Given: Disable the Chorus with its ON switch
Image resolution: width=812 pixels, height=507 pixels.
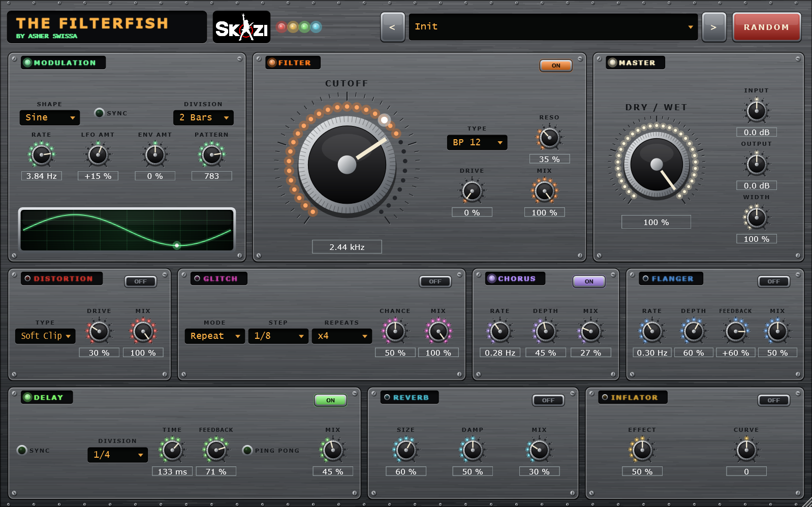Looking at the screenshot, I should coord(589,281).
